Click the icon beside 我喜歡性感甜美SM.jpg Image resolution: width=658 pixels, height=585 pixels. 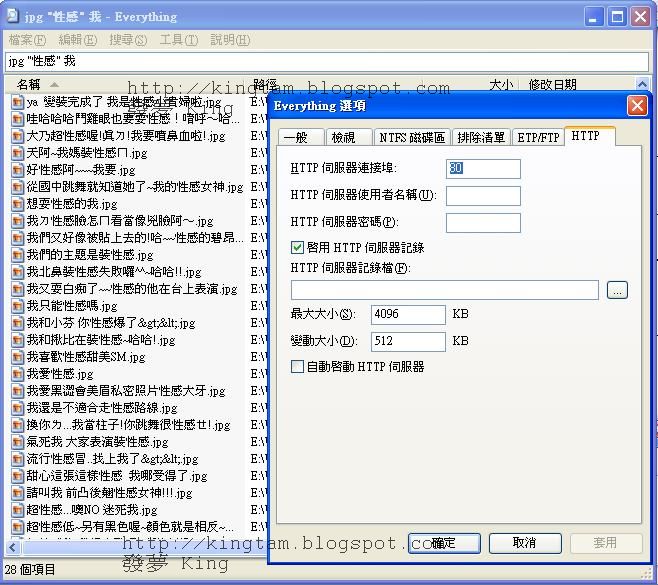tap(17, 357)
